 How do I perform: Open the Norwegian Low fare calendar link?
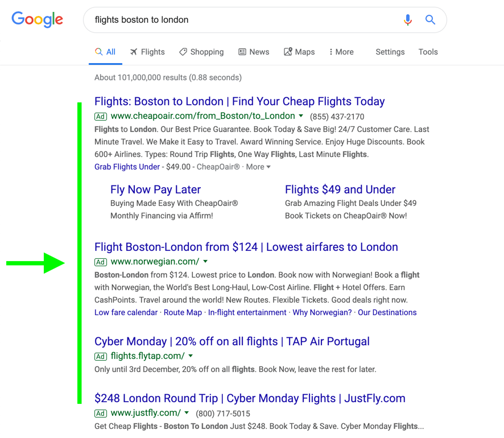pyautogui.click(x=126, y=312)
